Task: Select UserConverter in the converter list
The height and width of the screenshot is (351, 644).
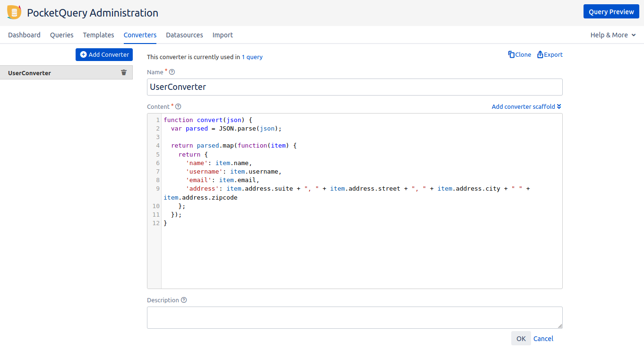Action: coord(30,73)
